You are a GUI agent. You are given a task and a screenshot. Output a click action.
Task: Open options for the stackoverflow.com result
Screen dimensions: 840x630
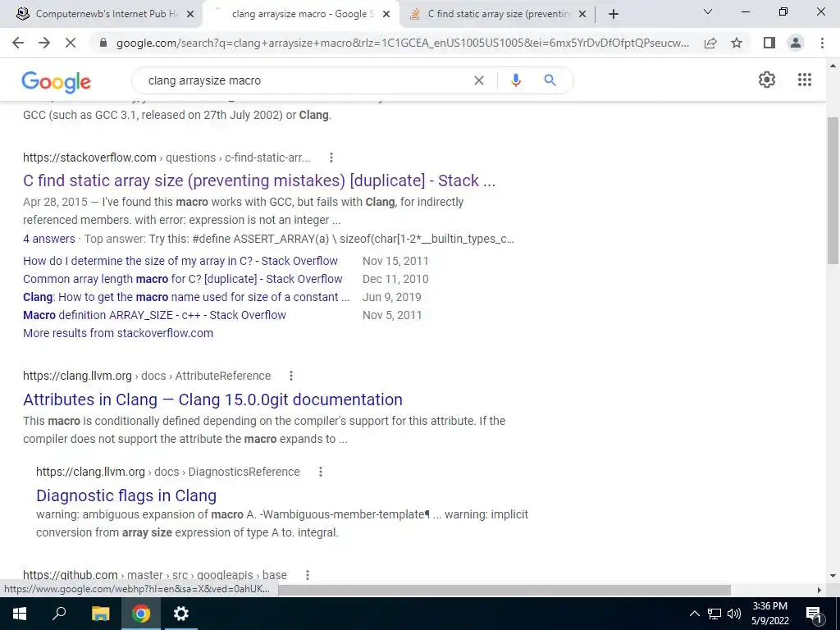[331, 157]
